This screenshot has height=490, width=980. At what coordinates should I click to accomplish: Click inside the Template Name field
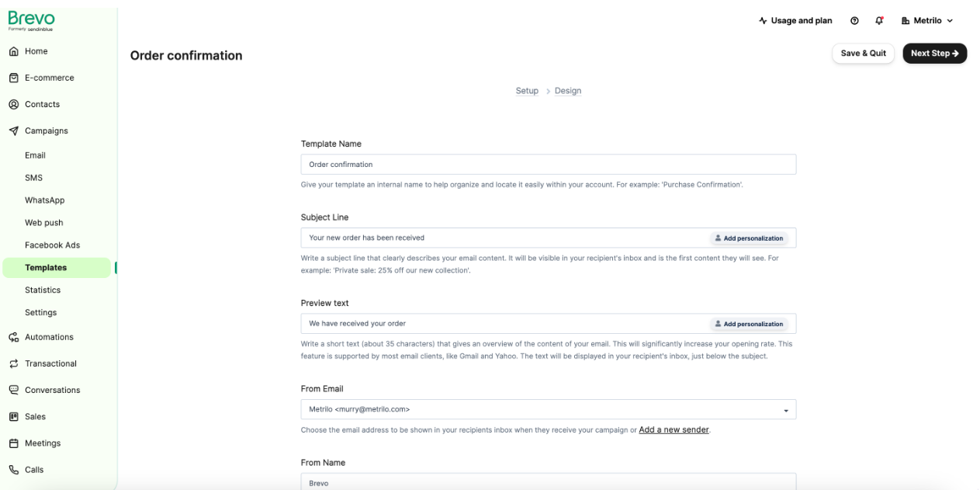(548, 164)
